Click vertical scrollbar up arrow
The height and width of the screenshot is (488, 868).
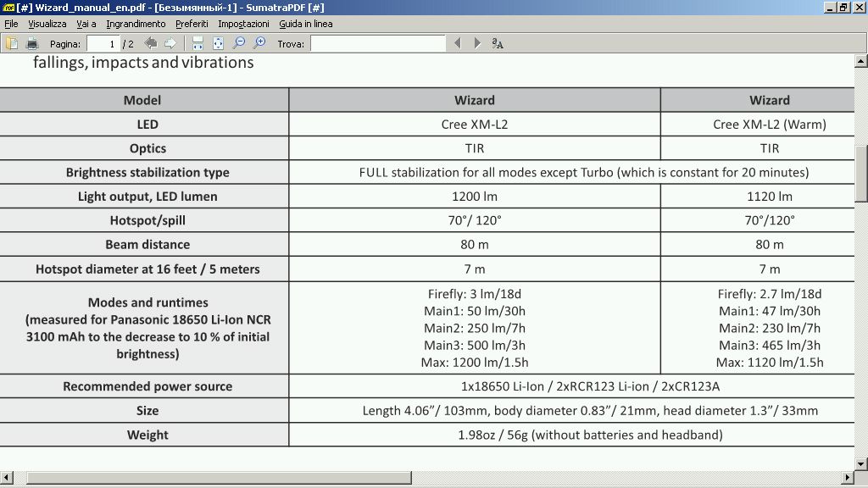861,61
